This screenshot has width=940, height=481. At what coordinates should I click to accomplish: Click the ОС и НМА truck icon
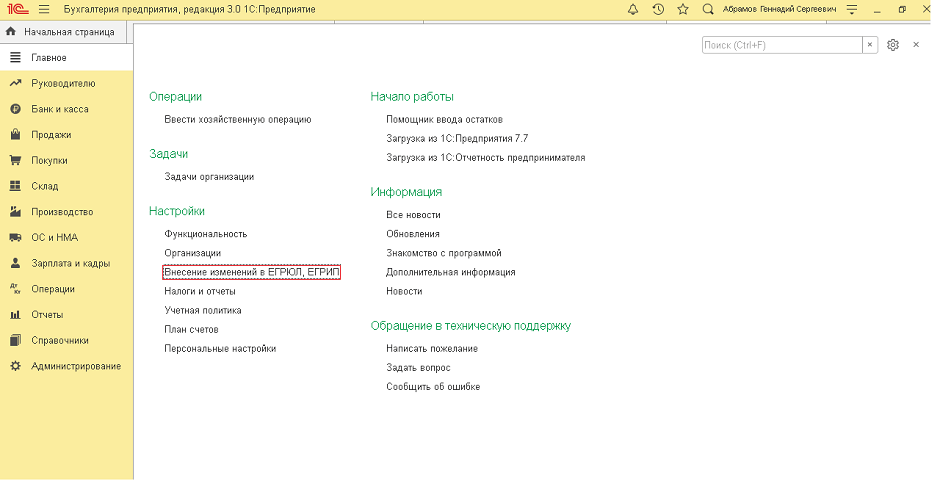(x=16, y=238)
